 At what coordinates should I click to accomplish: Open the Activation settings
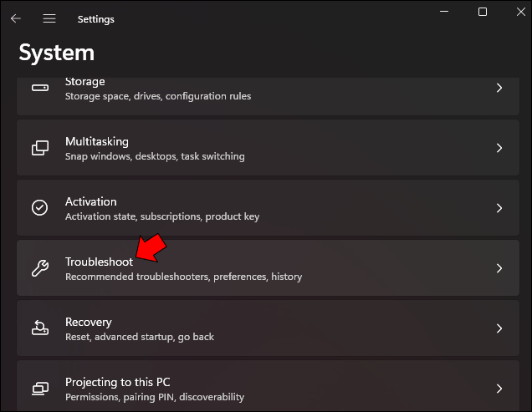(268, 207)
